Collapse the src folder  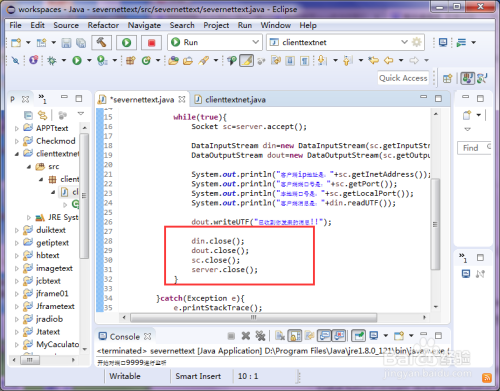tap(29, 167)
